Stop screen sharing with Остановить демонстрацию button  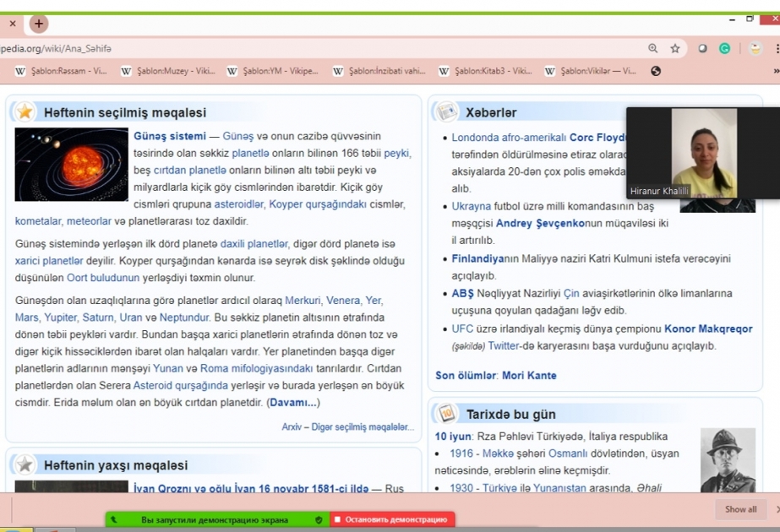point(392,519)
